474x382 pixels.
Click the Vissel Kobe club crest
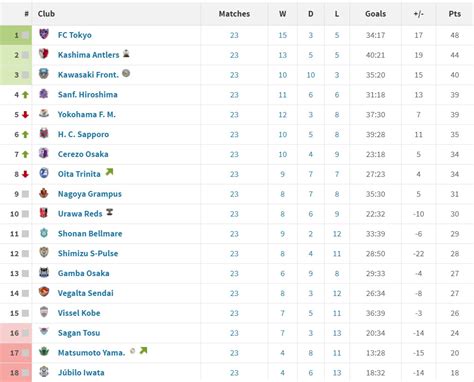coord(44,312)
